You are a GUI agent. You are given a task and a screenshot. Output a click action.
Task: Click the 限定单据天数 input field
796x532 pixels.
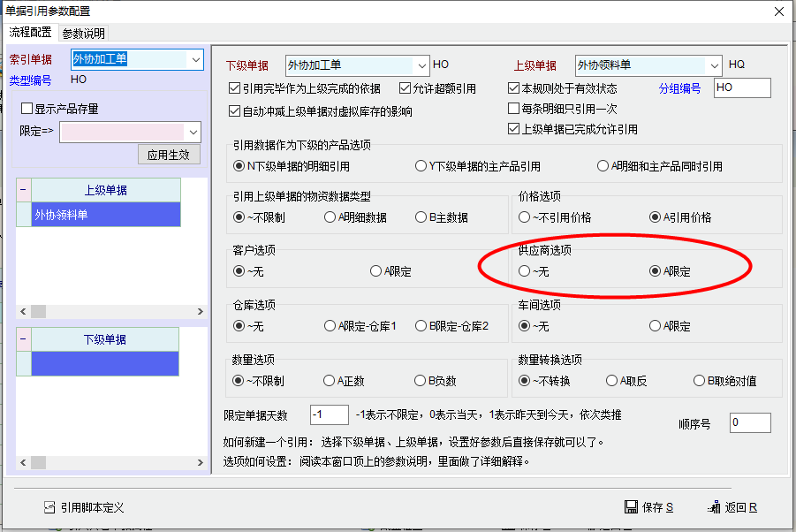coord(329,415)
